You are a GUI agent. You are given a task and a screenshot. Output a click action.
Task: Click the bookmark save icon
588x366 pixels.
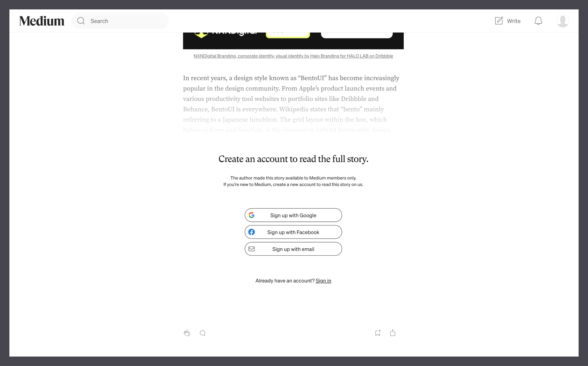(x=377, y=333)
